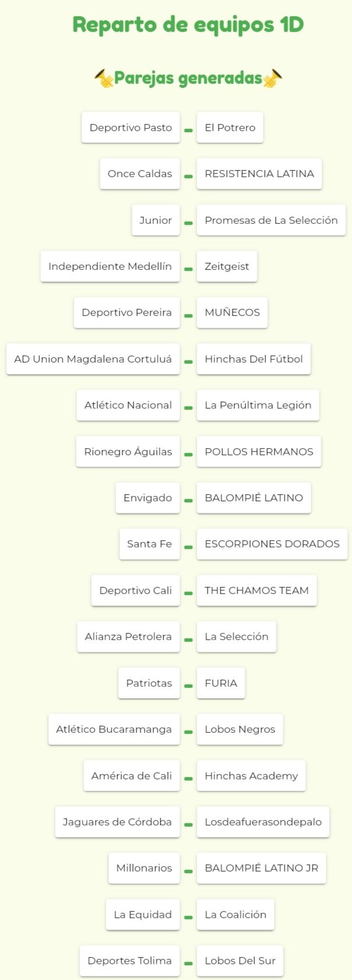The image size is (352, 980).
Task: Select the FURIA chip
Action: click(x=221, y=683)
